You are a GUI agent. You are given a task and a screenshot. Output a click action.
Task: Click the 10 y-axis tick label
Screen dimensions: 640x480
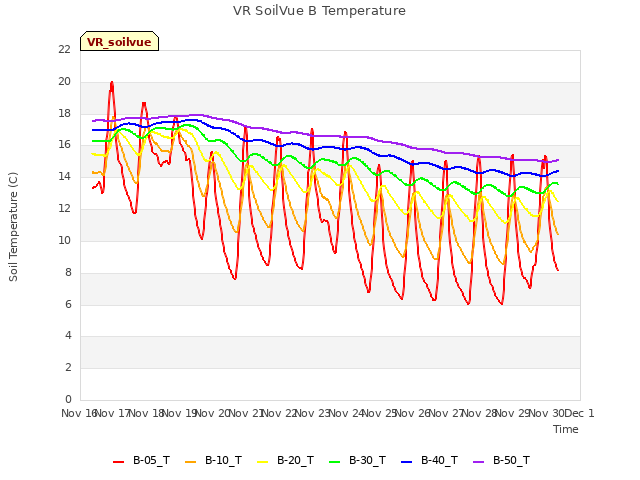[x=64, y=240]
